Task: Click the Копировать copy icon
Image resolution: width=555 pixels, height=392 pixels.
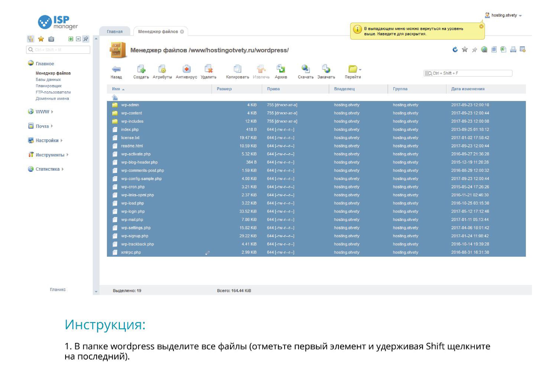Action: pos(237,69)
